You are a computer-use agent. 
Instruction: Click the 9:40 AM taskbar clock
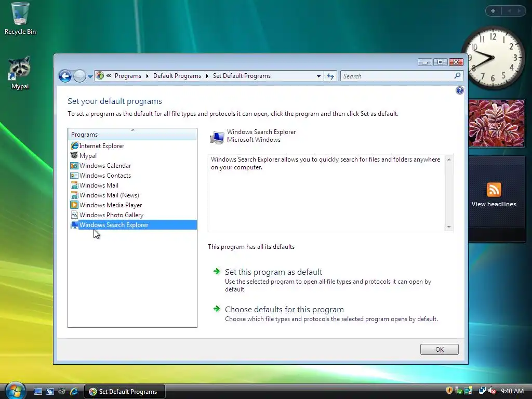pyautogui.click(x=512, y=391)
